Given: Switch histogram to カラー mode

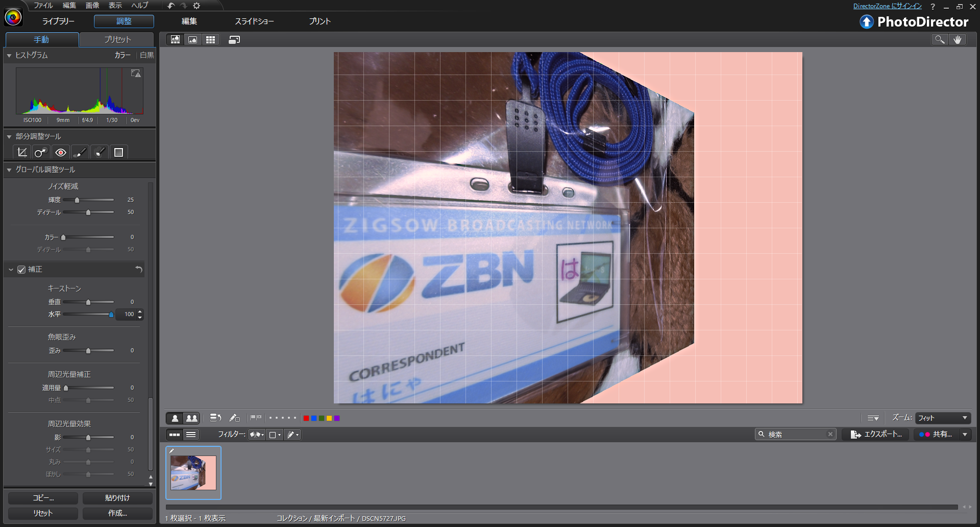Looking at the screenshot, I should [122, 55].
